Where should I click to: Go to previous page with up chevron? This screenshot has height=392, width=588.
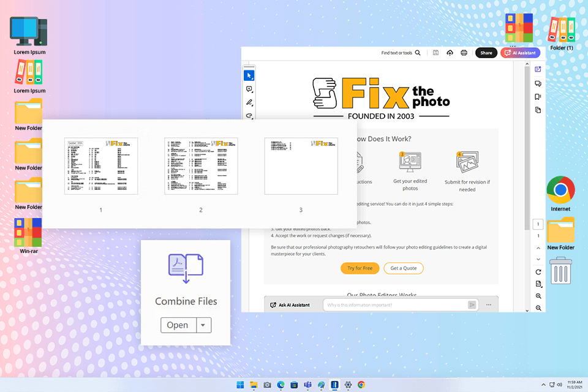coord(538,248)
